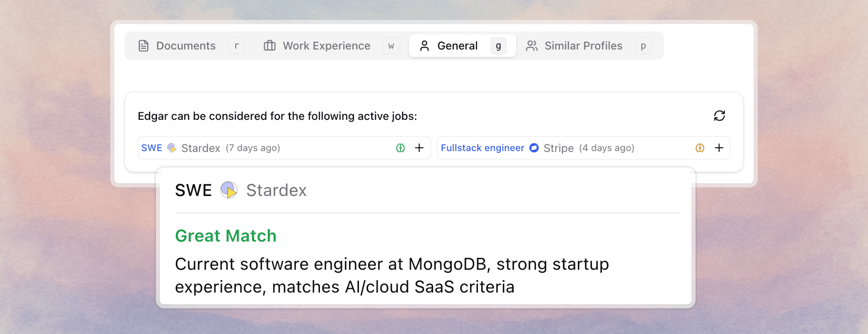Select the General tab
The image size is (868, 334).
(457, 46)
